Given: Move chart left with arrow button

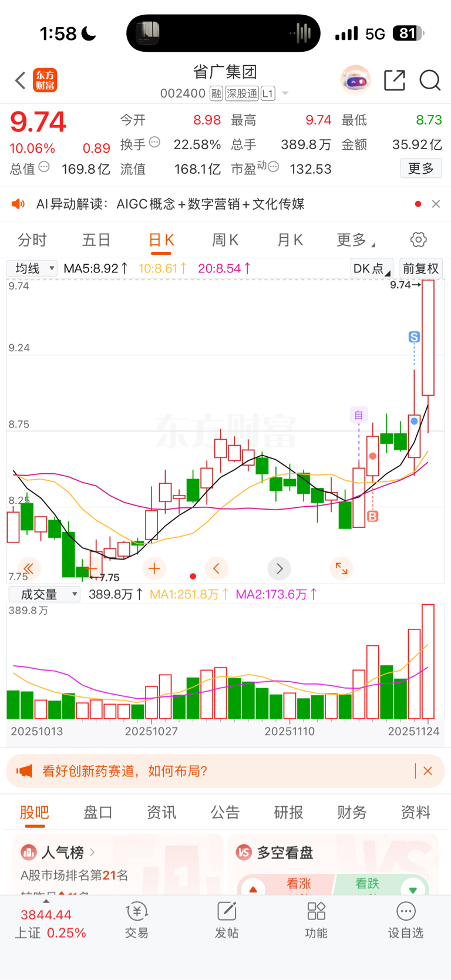Looking at the screenshot, I should (x=217, y=568).
